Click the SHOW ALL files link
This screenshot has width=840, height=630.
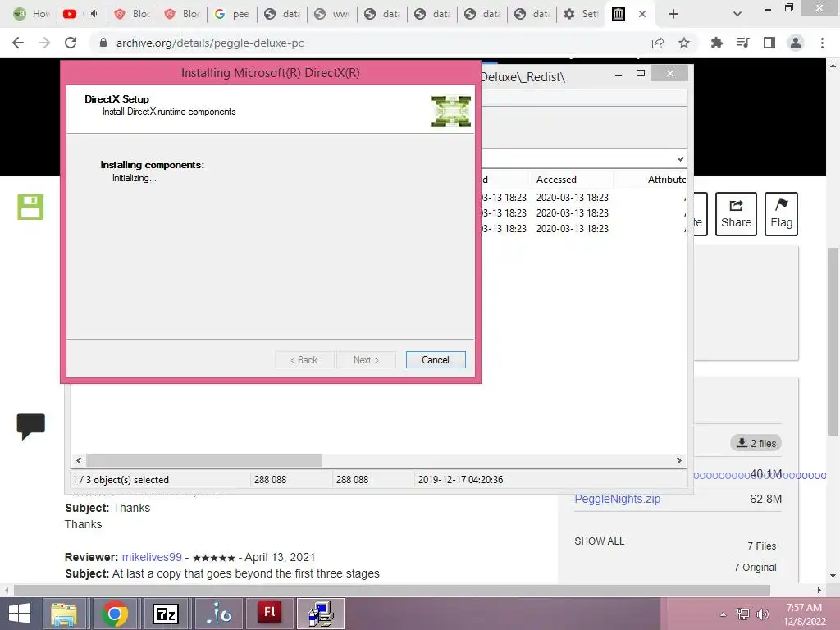599,541
